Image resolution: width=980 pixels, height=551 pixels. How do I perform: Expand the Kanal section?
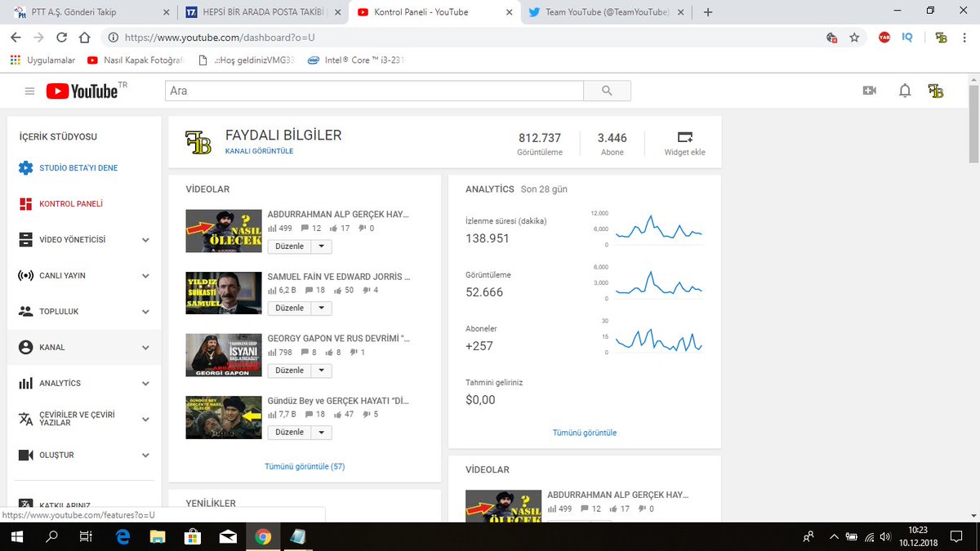pyautogui.click(x=145, y=348)
